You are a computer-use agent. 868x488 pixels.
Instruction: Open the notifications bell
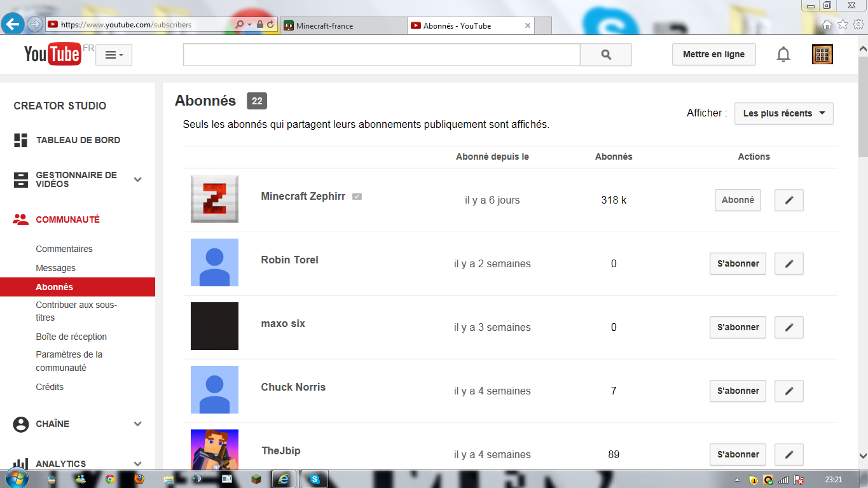click(x=783, y=55)
